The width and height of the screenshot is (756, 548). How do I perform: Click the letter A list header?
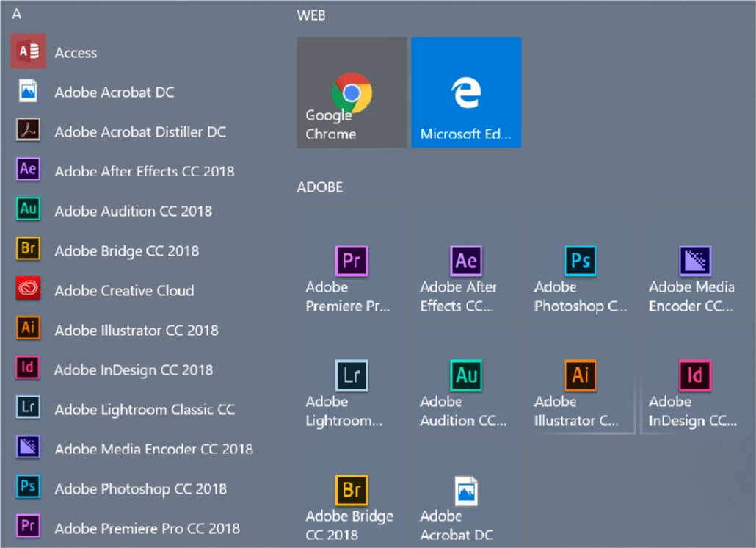point(17,14)
